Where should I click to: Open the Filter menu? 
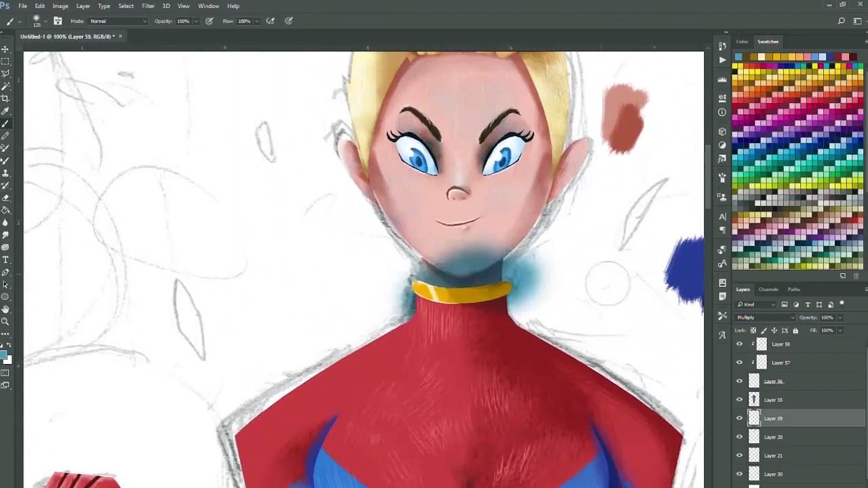pos(148,6)
